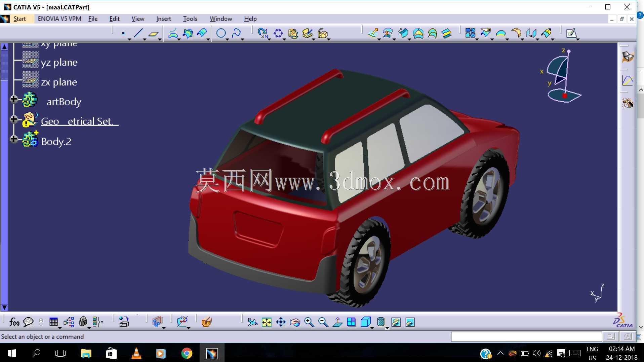Open the Window menu

coord(221,19)
